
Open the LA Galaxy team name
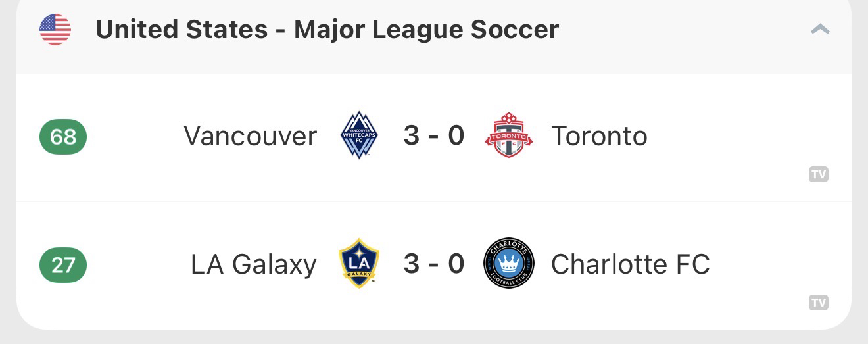pyautogui.click(x=254, y=264)
